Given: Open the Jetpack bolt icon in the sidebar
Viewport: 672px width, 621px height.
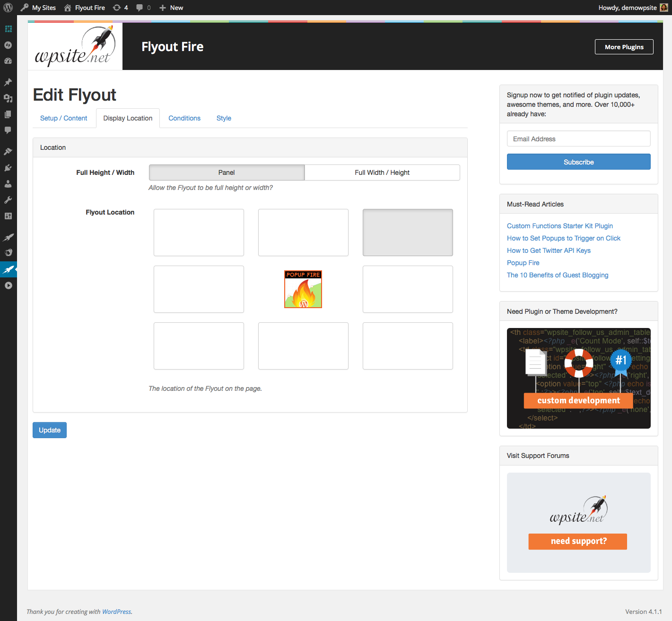Looking at the screenshot, I should pos(8,45).
